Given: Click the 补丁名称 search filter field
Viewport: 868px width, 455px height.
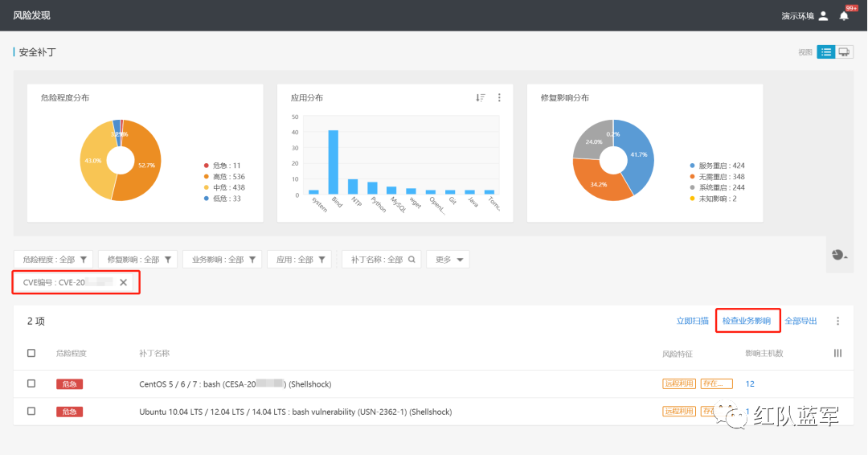Looking at the screenshot, I should (382, 259).
